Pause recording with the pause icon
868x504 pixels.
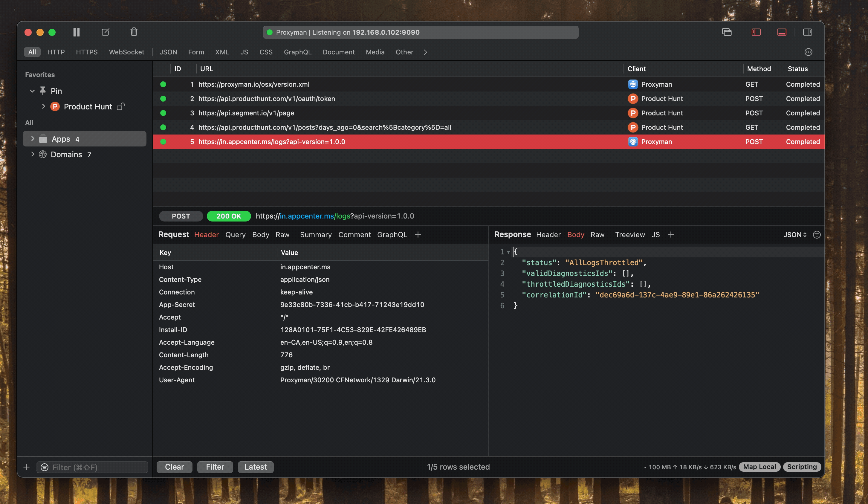tap(77, 32)
